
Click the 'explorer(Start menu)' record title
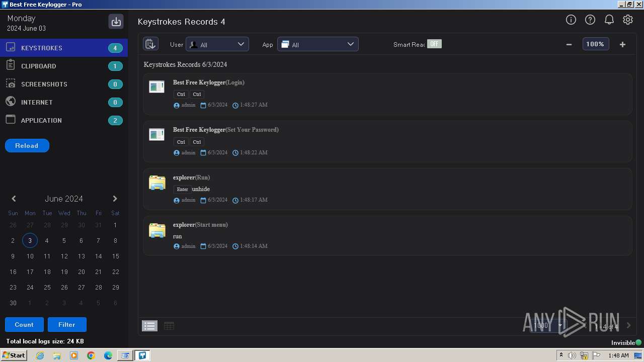pyautogui.click(x=200, y=225)
